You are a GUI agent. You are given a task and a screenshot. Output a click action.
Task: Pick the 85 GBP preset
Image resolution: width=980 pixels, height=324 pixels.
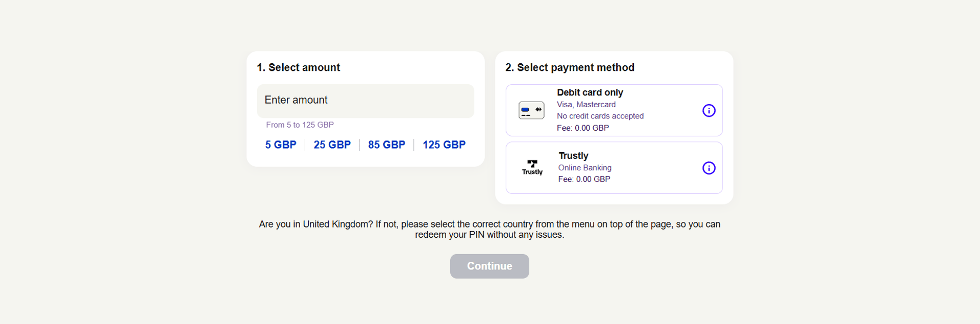386,145
